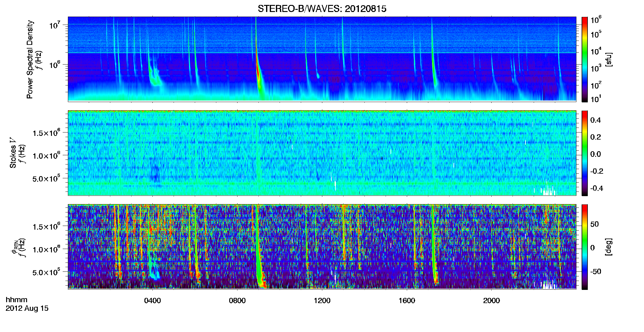The height and width of the screenshot is (332, 644).
Task: Select the "-0.4" label on the Stokes V colorbar
Action: [597, 188]
